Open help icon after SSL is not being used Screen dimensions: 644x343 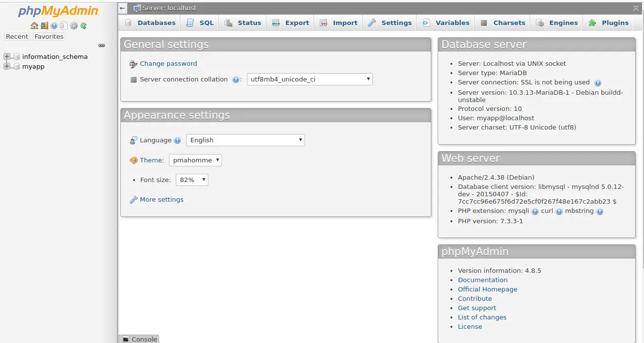pyautogui.click(x=598, y=83)
